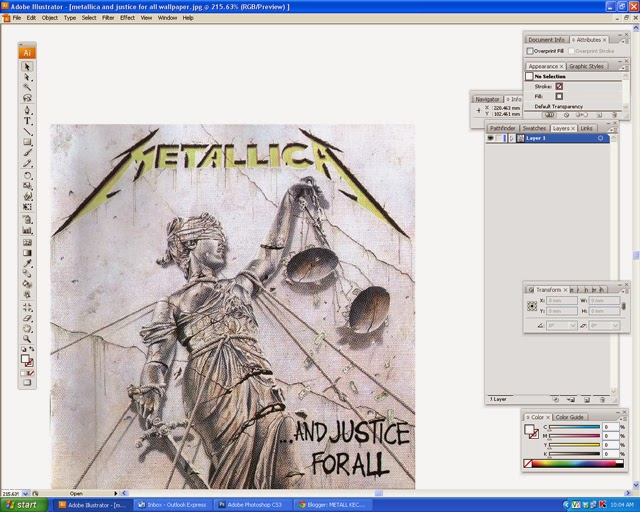The image size is (640, 512).
Task: Pick the Mesh tool
Action: 27,243
